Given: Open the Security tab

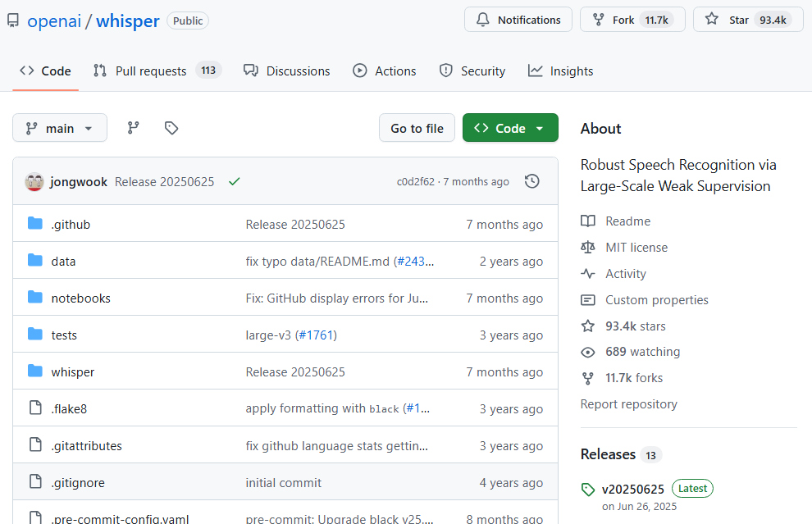Looking at the screenshot, I should [472, 71].
